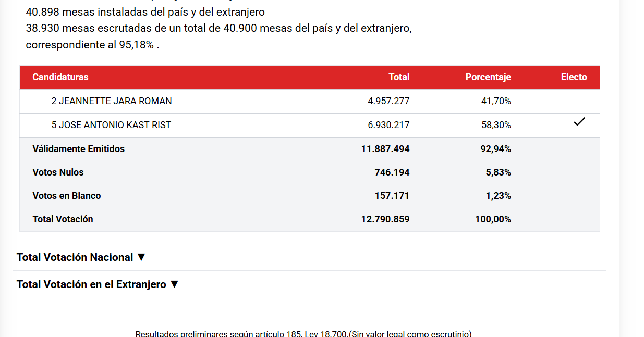Click the Resultados preliminares legal notice text
This screenshot has height=337, width=644.
click(303, 333)
